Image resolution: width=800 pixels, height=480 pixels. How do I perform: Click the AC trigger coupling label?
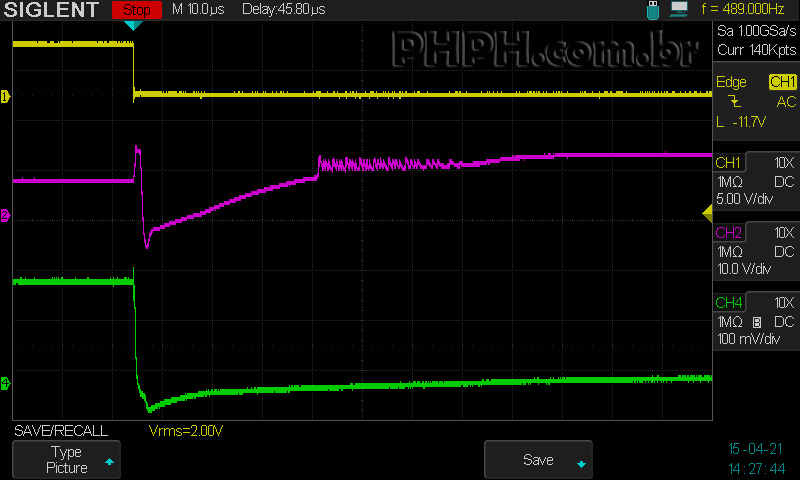[786, 102]
